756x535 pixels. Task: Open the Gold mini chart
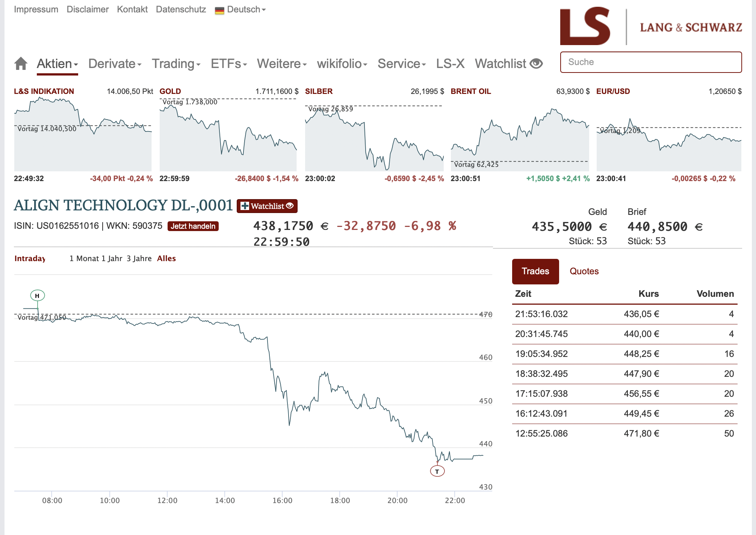pyautogui.click(x=228, y=135)
